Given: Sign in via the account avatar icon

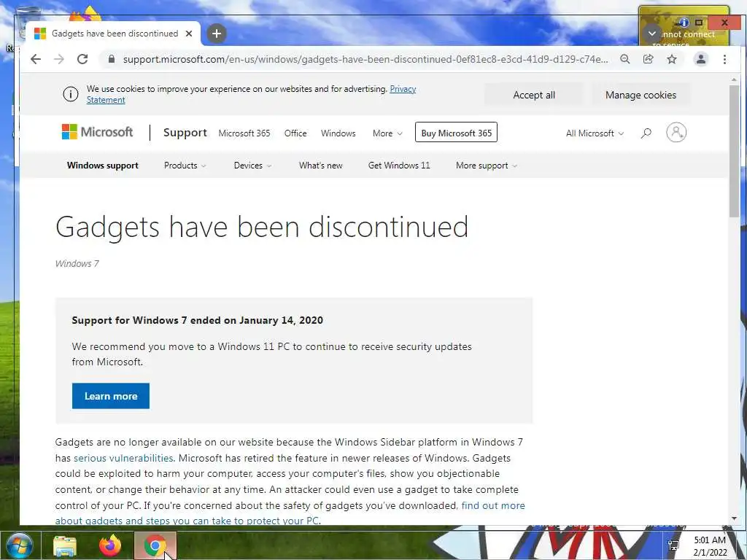Looking at the screenshot, I should [x=676, y=133].
